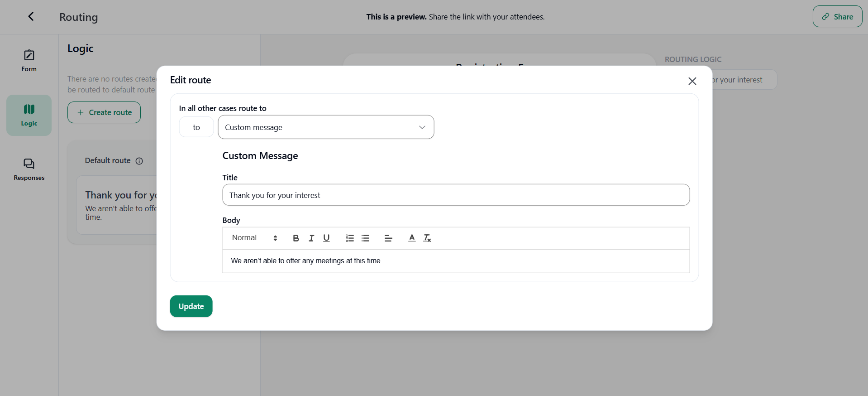Open the Responses tab in sidebar
Image resolution: width=868 pixels, height=396 pixels.
click(x=29, y=169)
